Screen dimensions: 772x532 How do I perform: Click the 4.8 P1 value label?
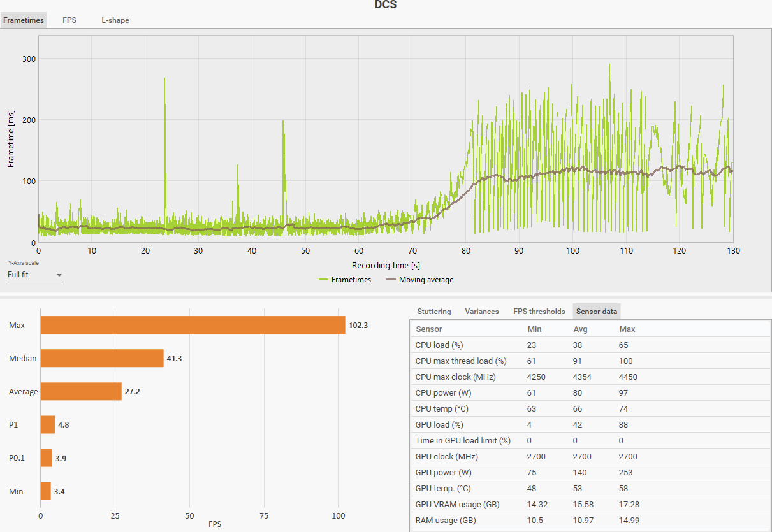[63, 425]
